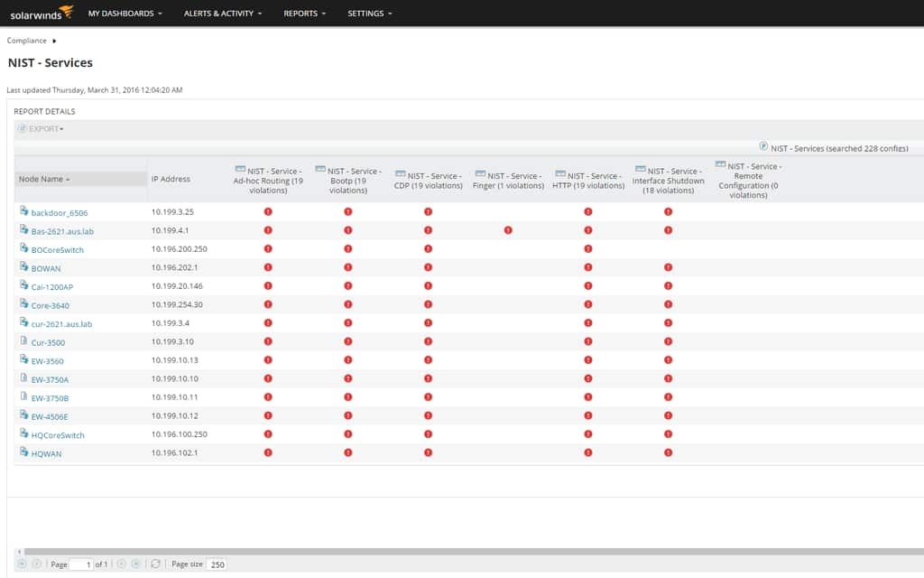Click the device icon next to backdoor_6506

[x=23, y=212]
